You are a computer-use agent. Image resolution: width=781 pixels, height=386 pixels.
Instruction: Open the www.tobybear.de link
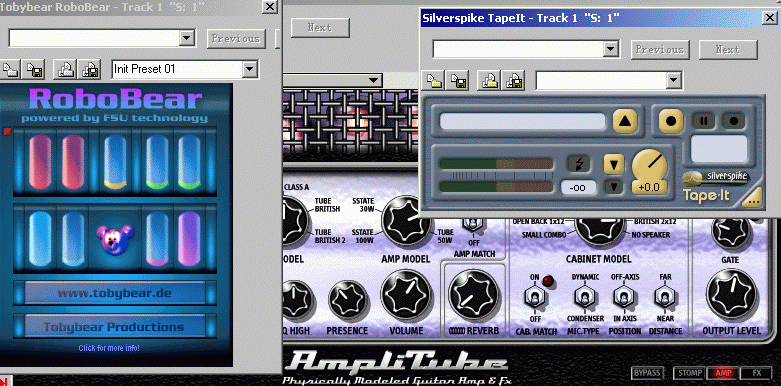(x=115, y=293)
